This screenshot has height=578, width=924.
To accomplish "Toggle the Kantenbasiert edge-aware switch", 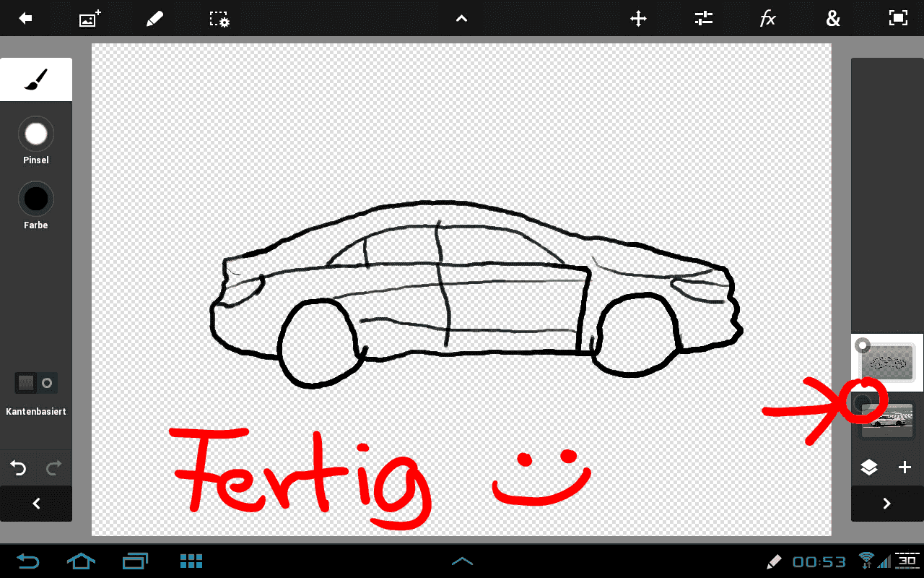I will click(36, 383).
